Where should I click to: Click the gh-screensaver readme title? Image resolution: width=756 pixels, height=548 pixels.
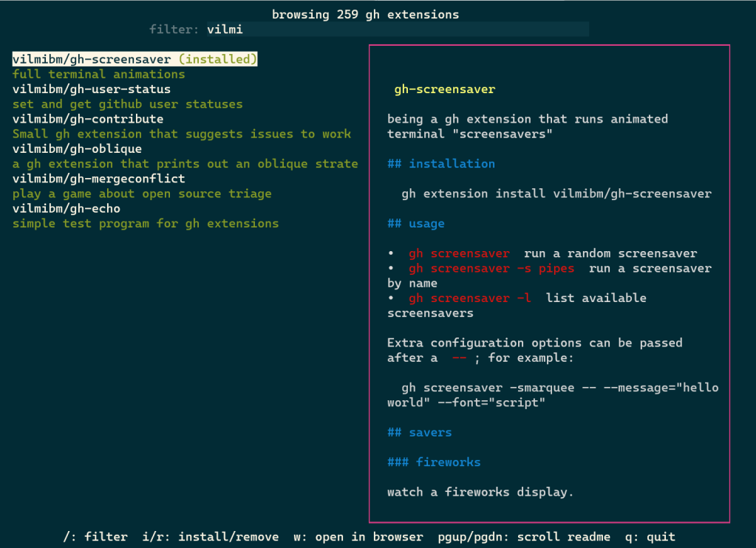(x=446, y=89)
